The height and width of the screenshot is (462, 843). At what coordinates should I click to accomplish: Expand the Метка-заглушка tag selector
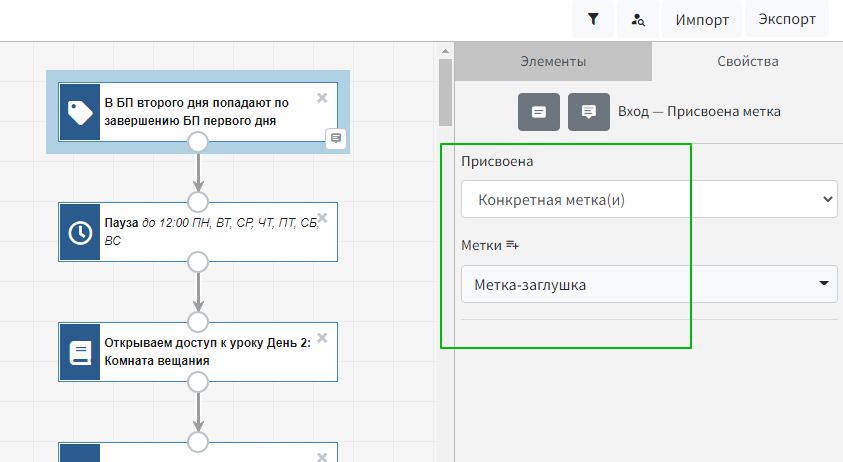coord(648,284)
